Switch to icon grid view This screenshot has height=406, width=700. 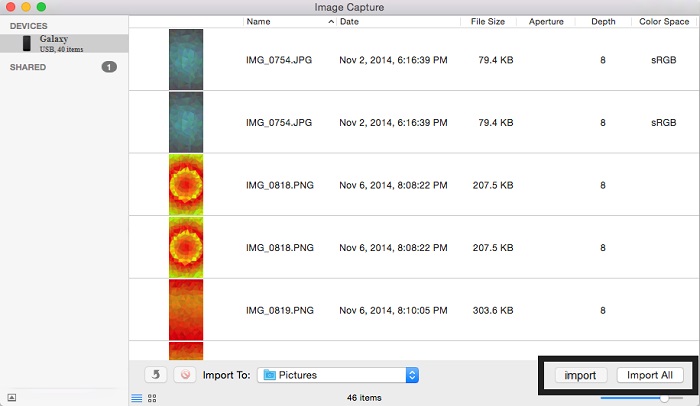[152, 398]
